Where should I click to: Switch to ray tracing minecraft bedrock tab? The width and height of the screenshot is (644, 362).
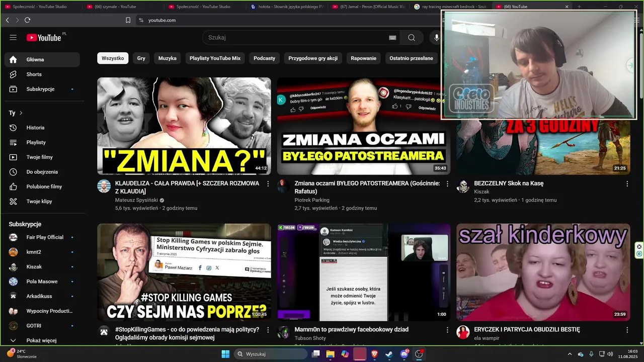(x=451, y=7)
